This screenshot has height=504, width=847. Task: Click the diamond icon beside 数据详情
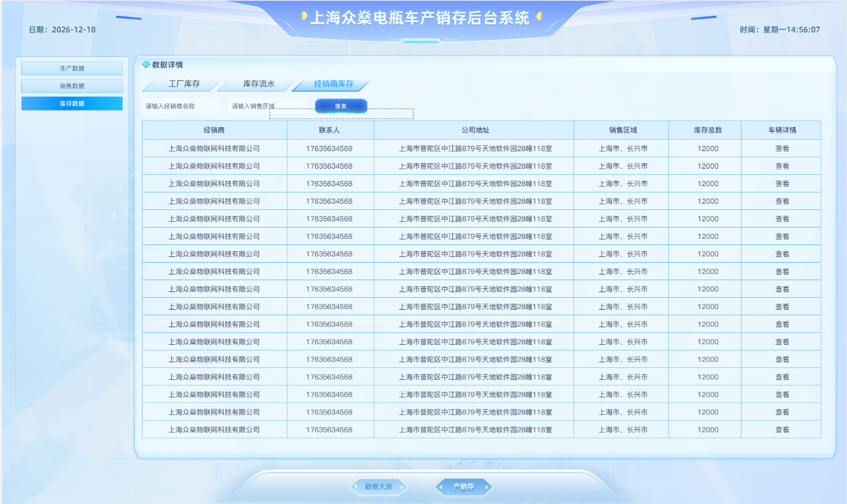pos(146,65)
